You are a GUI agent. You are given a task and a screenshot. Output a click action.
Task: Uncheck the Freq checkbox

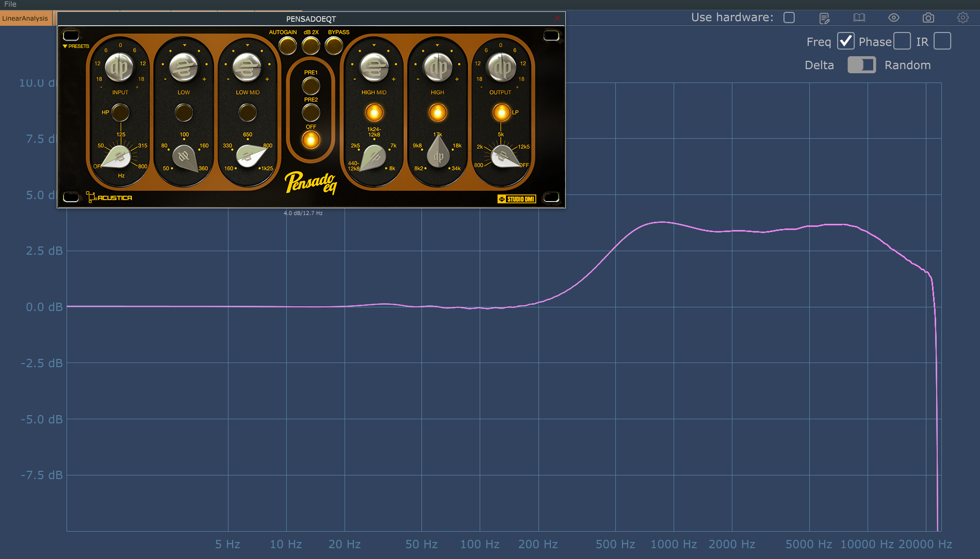click(x=846, y=41)
